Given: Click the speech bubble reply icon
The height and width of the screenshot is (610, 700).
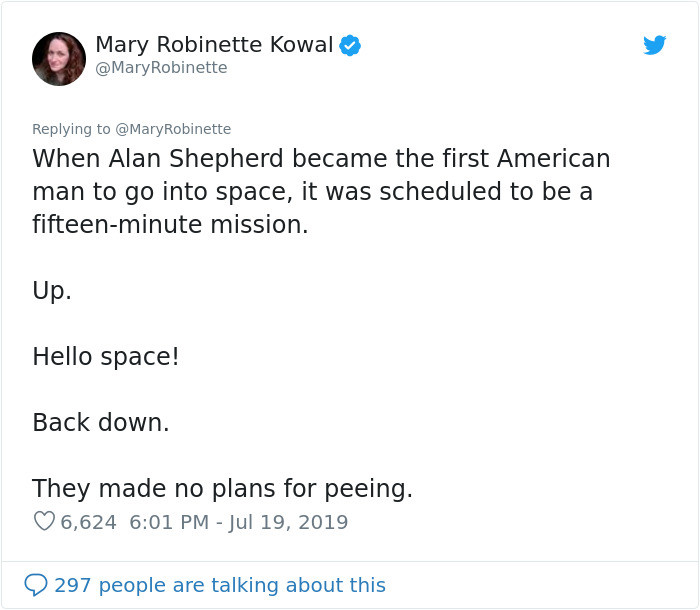Looking at the screenshot, I should point(36,584).
